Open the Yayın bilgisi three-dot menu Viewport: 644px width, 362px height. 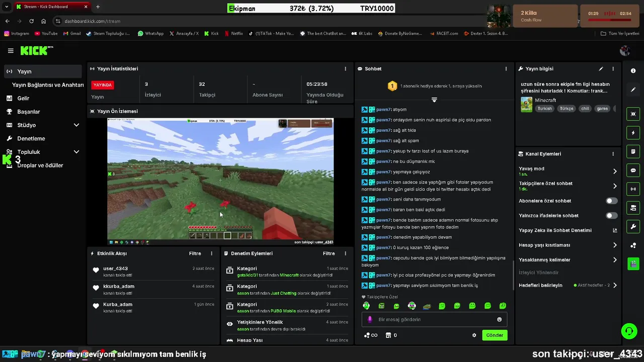click(613, 68)
